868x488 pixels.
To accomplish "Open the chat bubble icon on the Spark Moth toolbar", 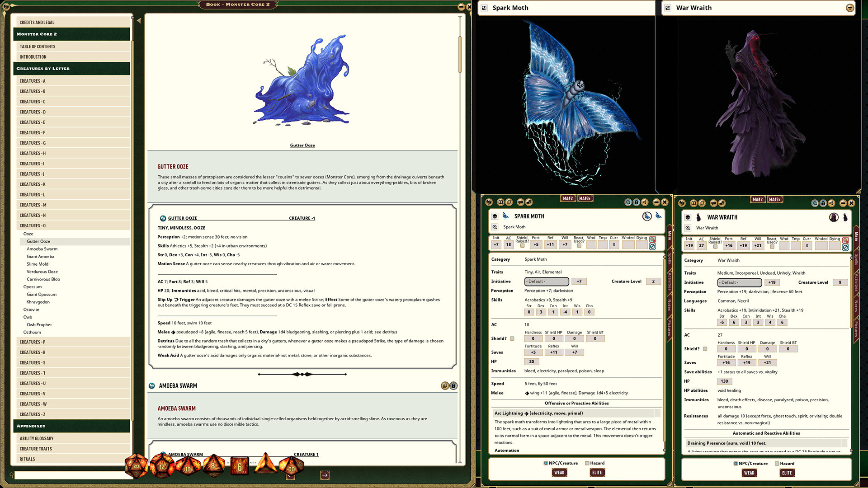I will [520, 202].
